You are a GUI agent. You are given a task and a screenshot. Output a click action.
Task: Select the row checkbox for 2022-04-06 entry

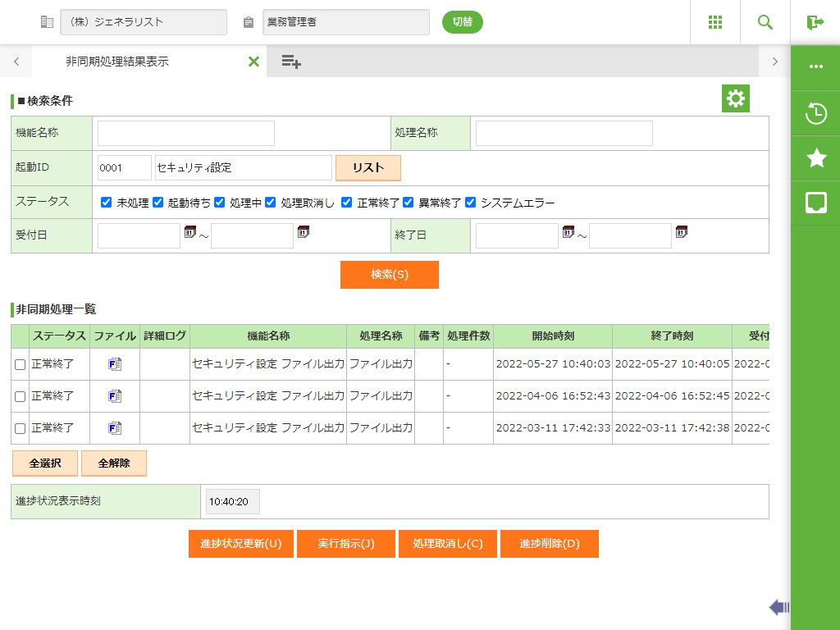tap(21, 396)
